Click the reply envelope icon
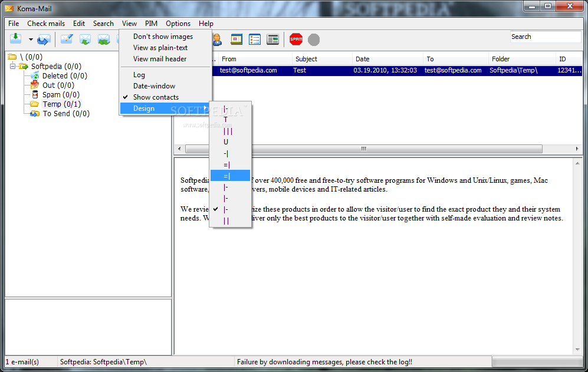This screenshot has height=372, width=588. [85, 39]
